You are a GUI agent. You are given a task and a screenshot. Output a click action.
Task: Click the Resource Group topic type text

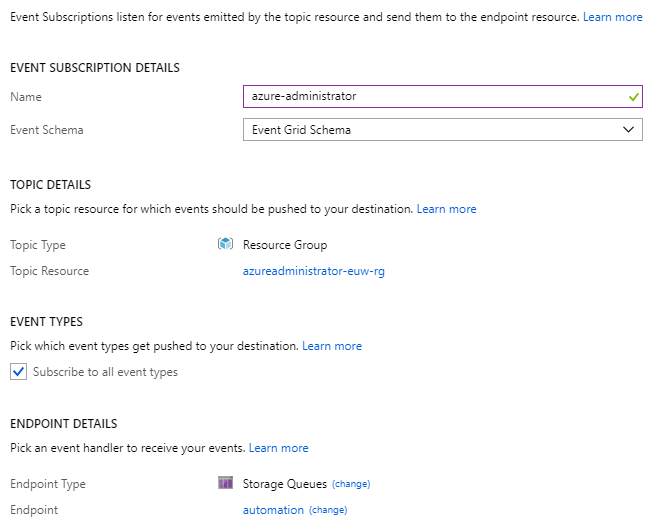(285, 245)
